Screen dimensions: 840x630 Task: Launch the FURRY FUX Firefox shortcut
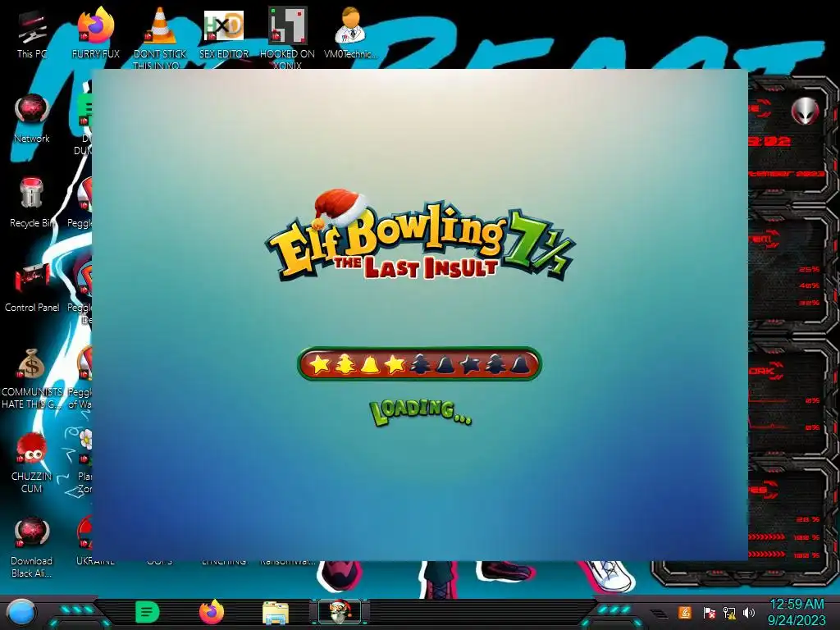96,33
